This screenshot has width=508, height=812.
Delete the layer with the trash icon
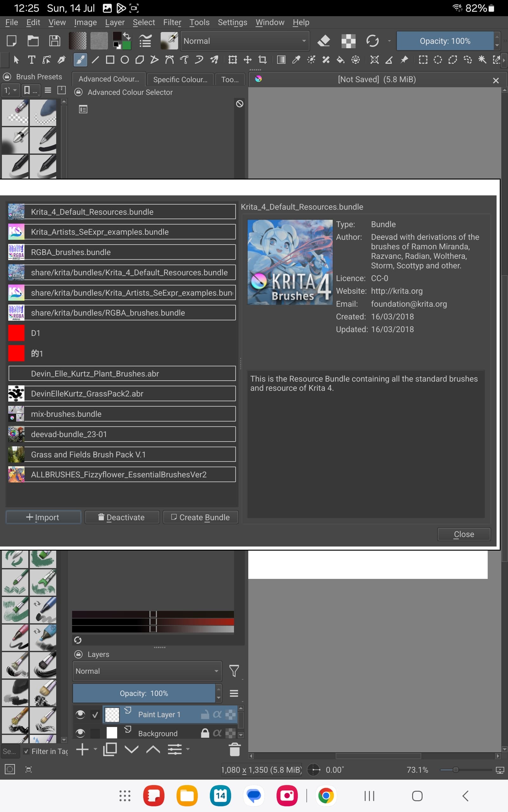[235, 749]
